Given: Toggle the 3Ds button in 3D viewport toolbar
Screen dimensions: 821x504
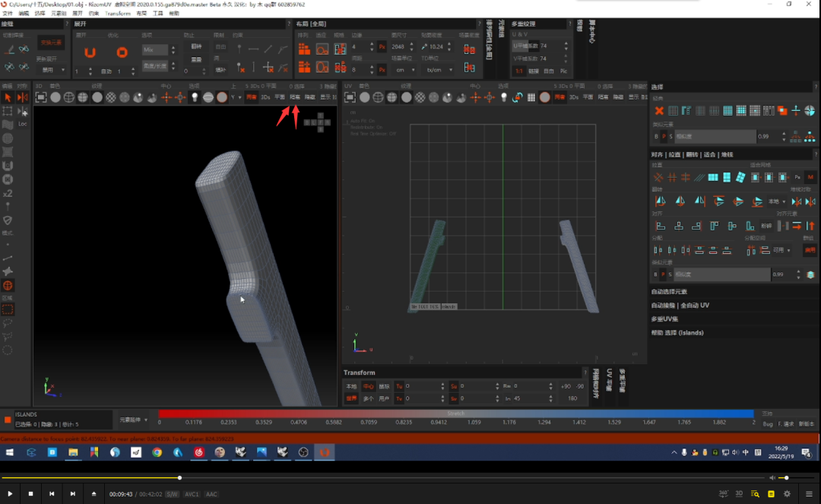Looking at the screenshot, I should click(265, 97).
